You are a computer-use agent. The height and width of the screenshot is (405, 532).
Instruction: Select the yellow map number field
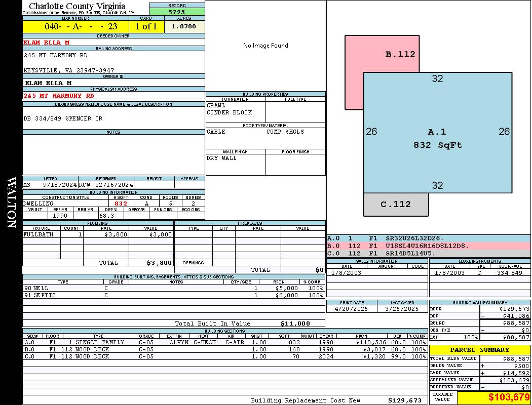click(x=75, y=27)
